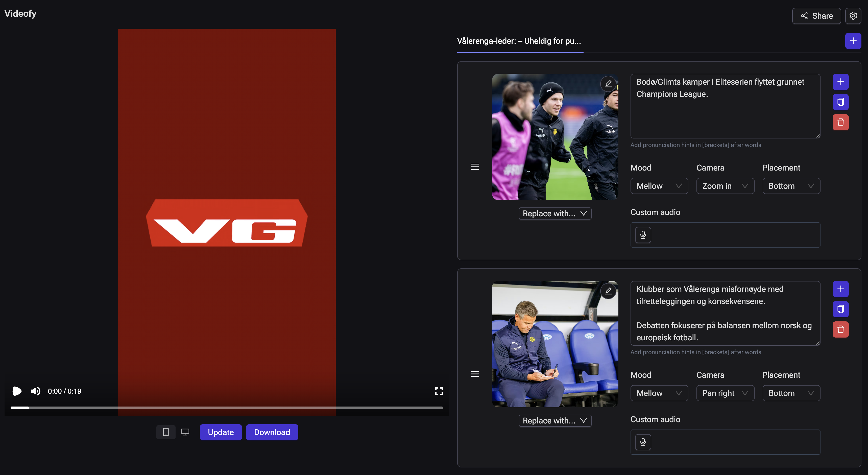The height and width of the screenshot is (475, 868).
Task: Seek along the video progress bar
Action: tap(226, 408)
